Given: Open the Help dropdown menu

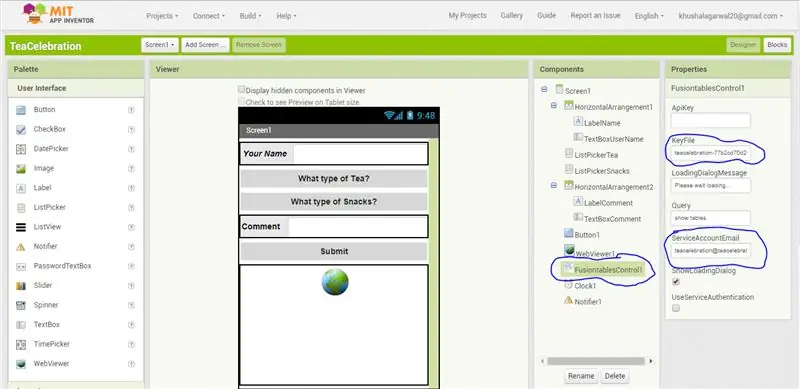Looking at the screenshot, I should 286,16.
